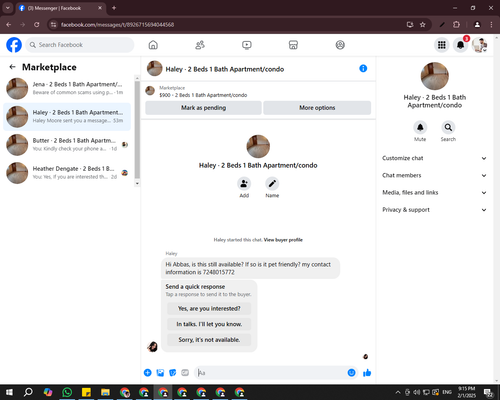Open the Video (Watch) icon

(247, 45)
